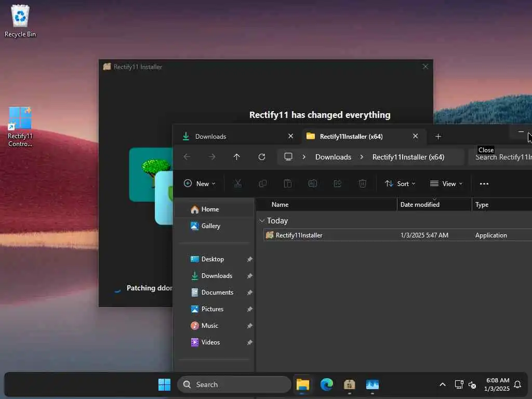
Task: Close the Rectify11 Installer window
Action: 425,66
